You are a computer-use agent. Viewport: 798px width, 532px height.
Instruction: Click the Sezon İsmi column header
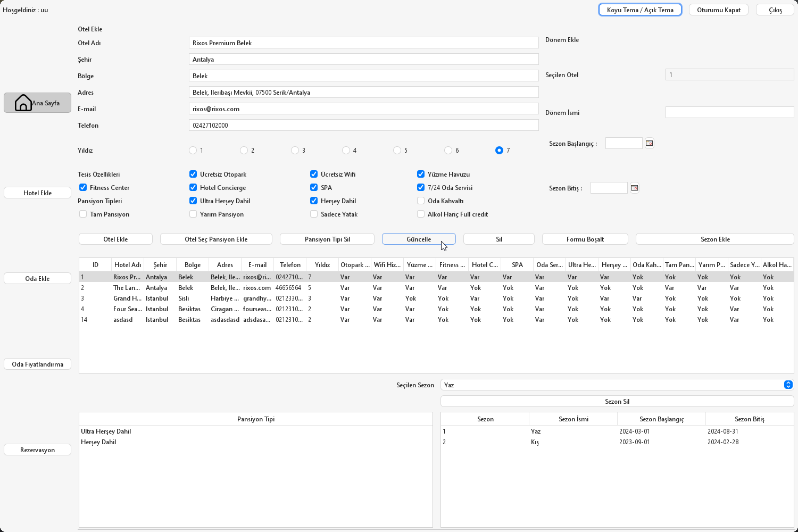coord(573,419)
